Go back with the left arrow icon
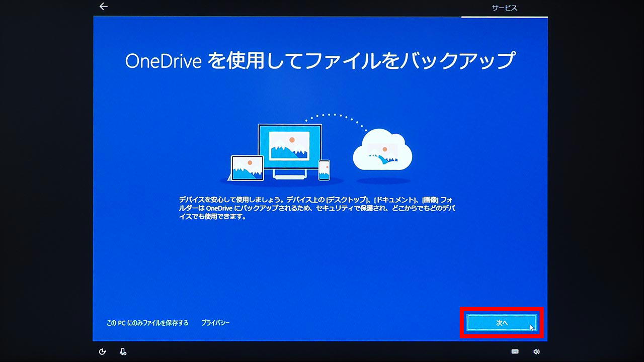 tap(104, 7)
